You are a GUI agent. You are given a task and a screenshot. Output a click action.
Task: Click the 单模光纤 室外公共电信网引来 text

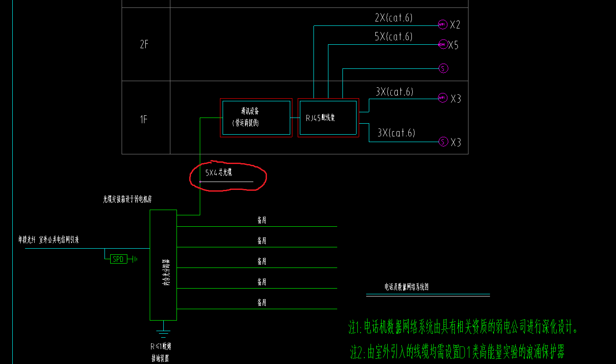click(48, 240)
